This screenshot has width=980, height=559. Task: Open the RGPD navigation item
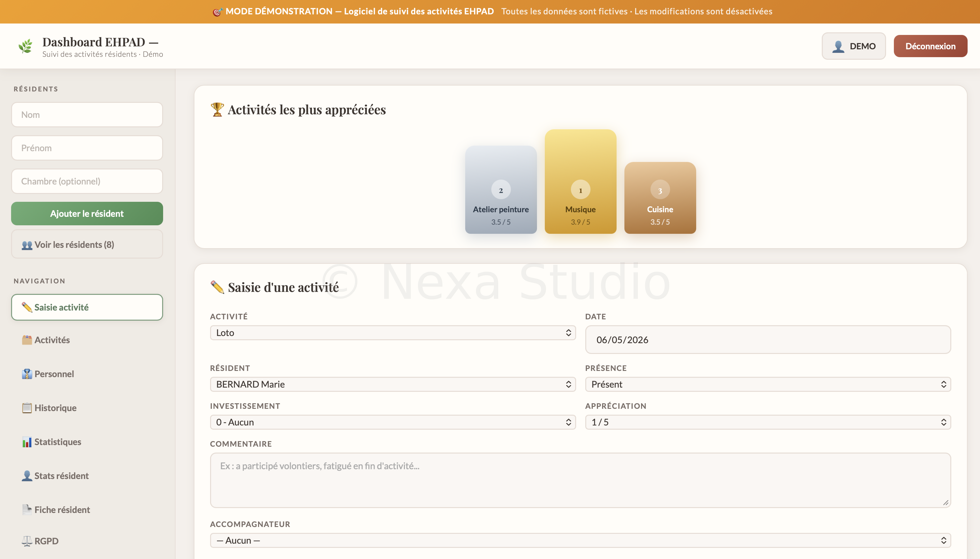click(87, 541)
